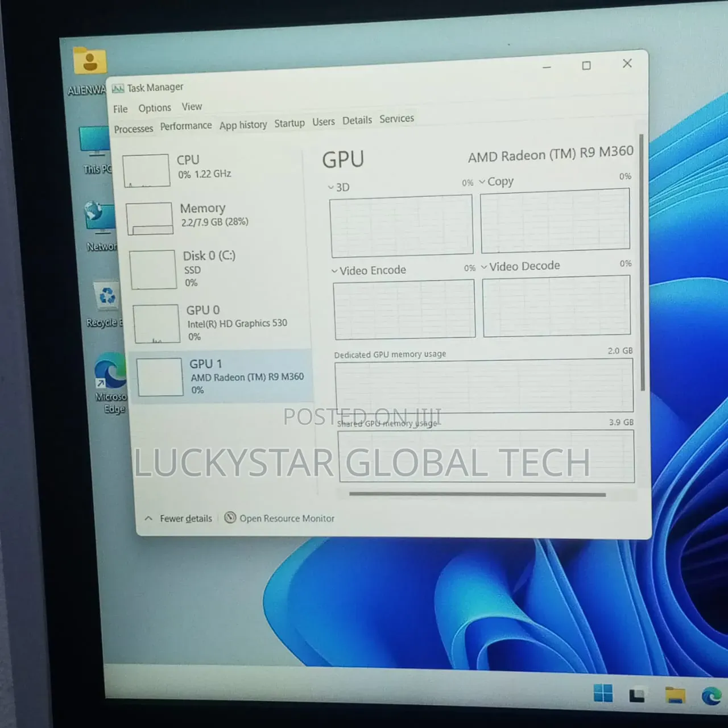Close the Task Manager window
The height and width of the screenshot is (728, 728).
(x=627, y=63)
